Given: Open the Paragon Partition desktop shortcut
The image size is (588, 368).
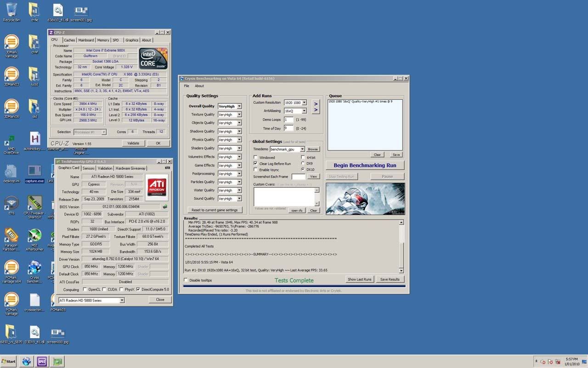Looking at the screenshot, I should click(x=11, y=236).
